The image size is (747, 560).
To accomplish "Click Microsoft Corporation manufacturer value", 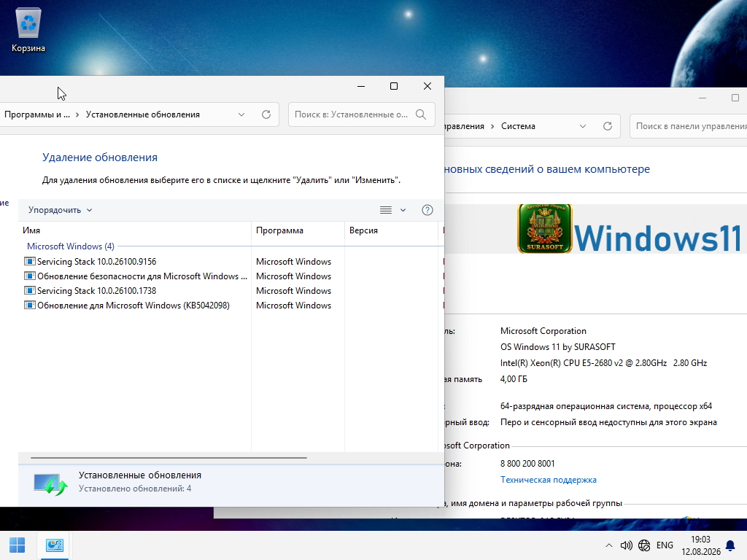I will (543, 331).
